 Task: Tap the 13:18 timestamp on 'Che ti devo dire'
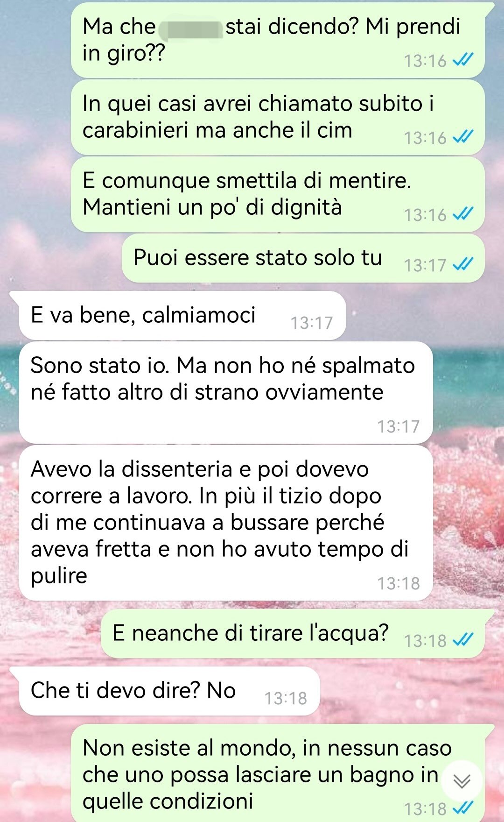(x=286, y=698)
